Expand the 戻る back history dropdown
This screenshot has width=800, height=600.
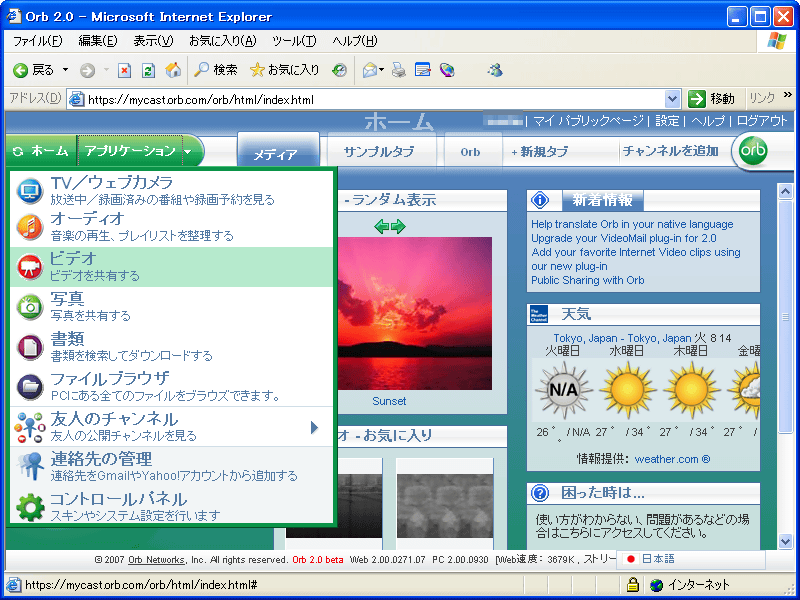65,70
